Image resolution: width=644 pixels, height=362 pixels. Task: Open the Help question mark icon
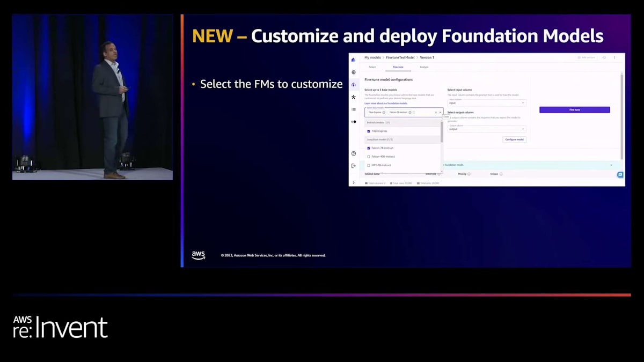(354, 153)
